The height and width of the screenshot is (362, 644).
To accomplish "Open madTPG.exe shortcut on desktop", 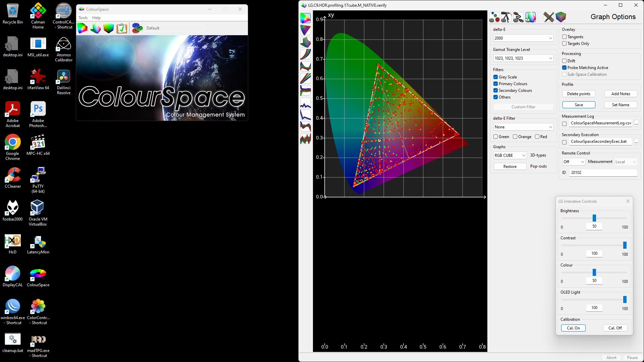I will [38, 345].
